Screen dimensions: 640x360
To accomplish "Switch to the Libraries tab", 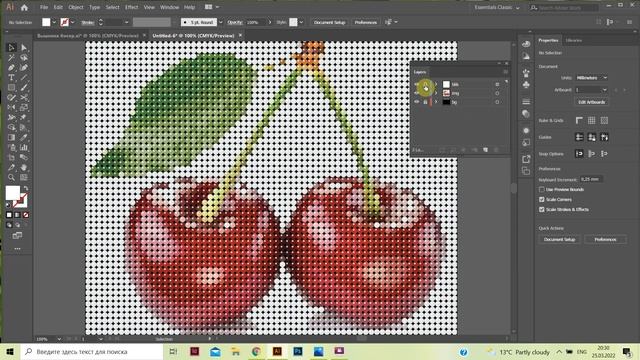I will [x=574, y=40].
